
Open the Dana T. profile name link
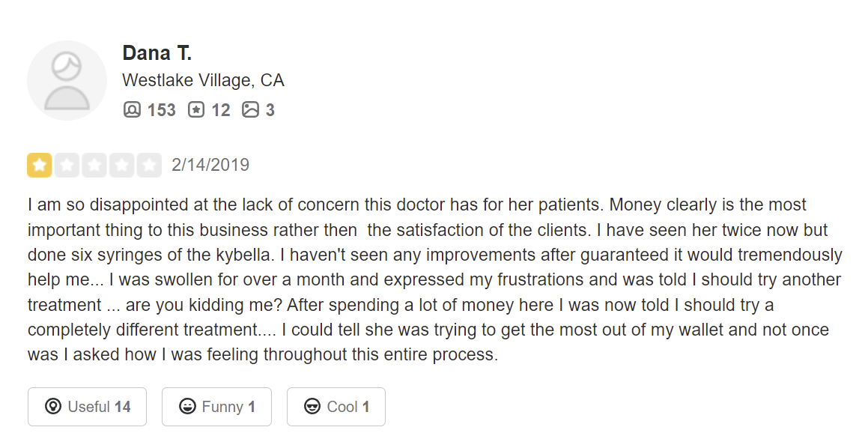(157, 53)
